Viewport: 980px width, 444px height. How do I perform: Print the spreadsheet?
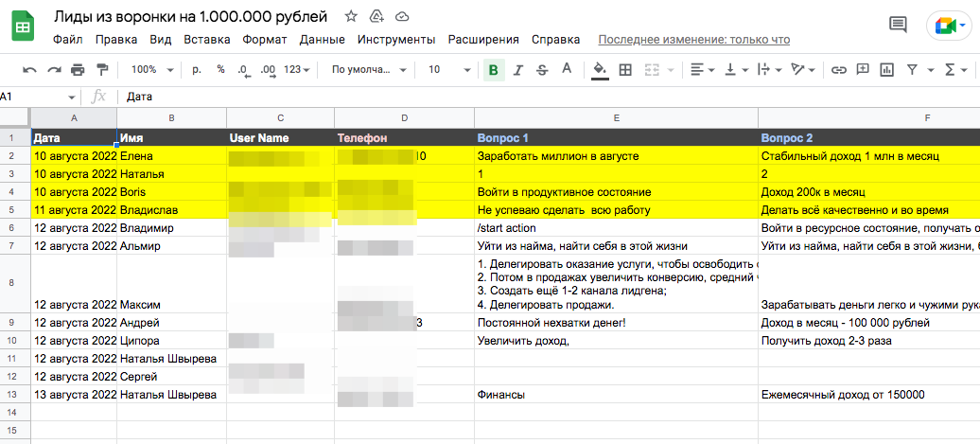pyautogui.click(x=78, y=69)
